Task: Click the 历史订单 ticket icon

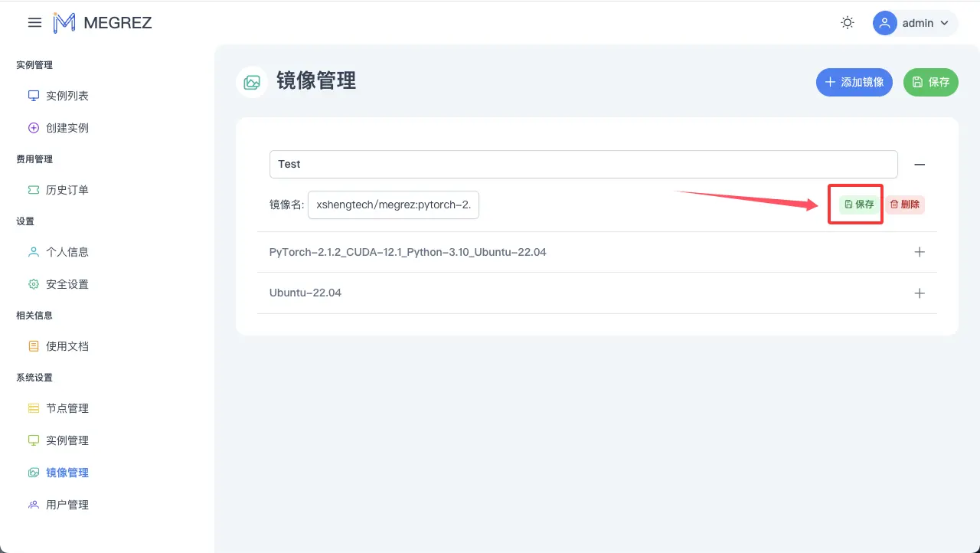Action: coord(34,190)
